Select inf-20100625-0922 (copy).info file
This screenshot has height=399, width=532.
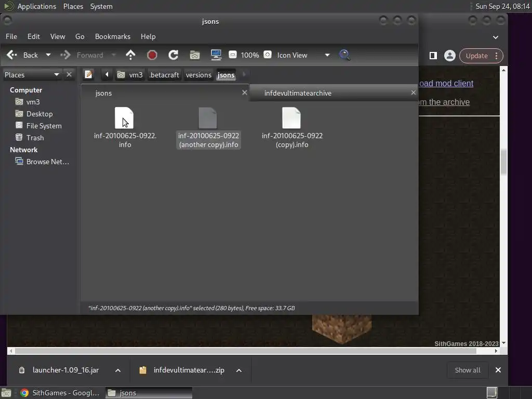point(292,128)
